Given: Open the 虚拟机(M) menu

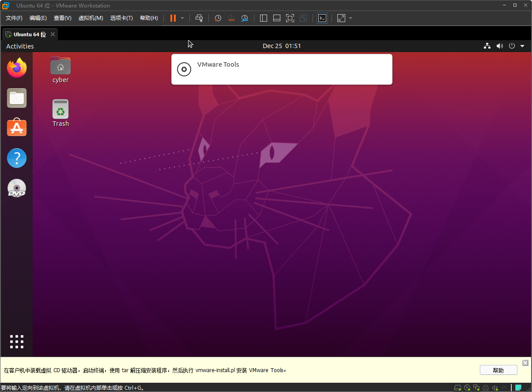Looking at the screenshot, I should click(91, 18).
